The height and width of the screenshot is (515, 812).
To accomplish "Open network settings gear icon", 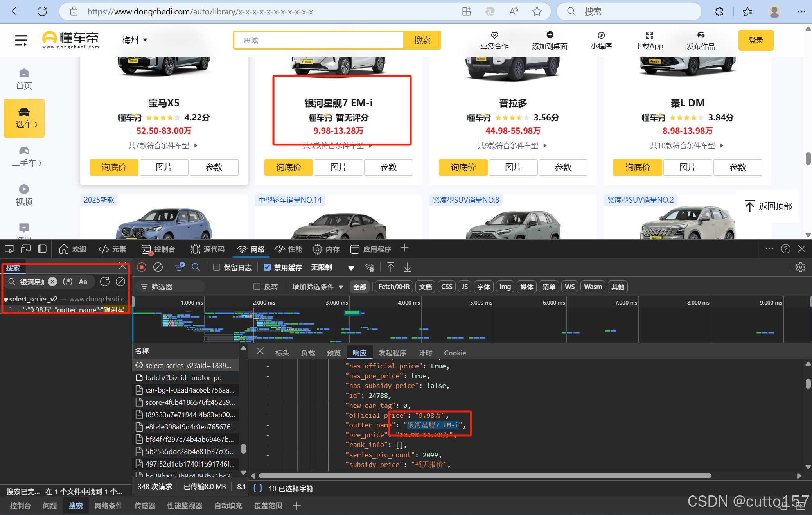I will tap(800, 267).
